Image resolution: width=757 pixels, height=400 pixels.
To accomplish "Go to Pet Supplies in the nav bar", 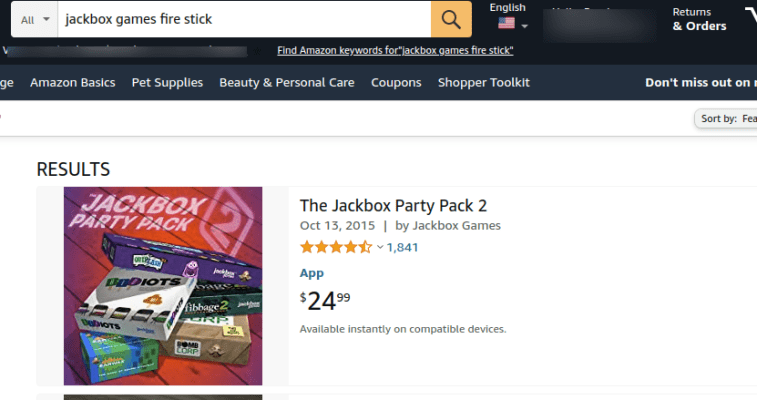I will [x=167, y=82].
